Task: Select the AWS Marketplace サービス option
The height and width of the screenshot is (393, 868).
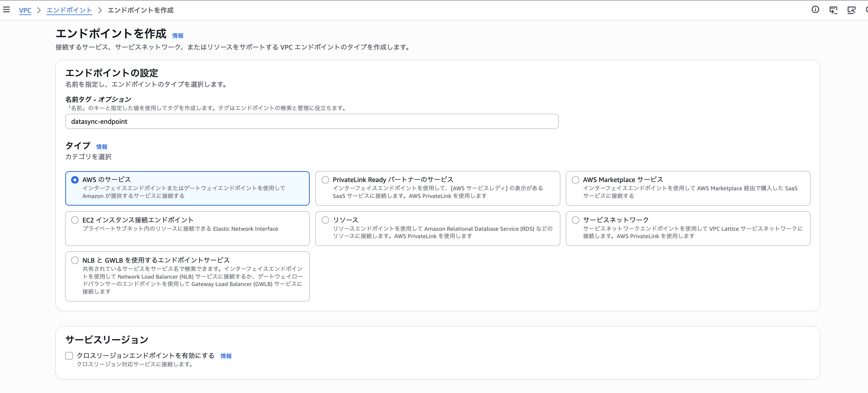Action: pos(575,180)
